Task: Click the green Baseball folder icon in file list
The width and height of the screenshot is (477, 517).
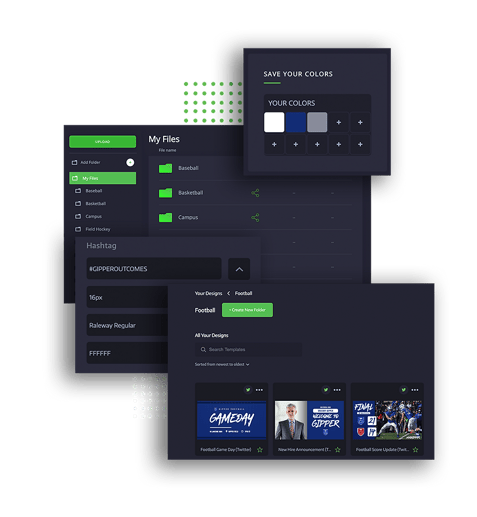Action: tap(165, 168)
